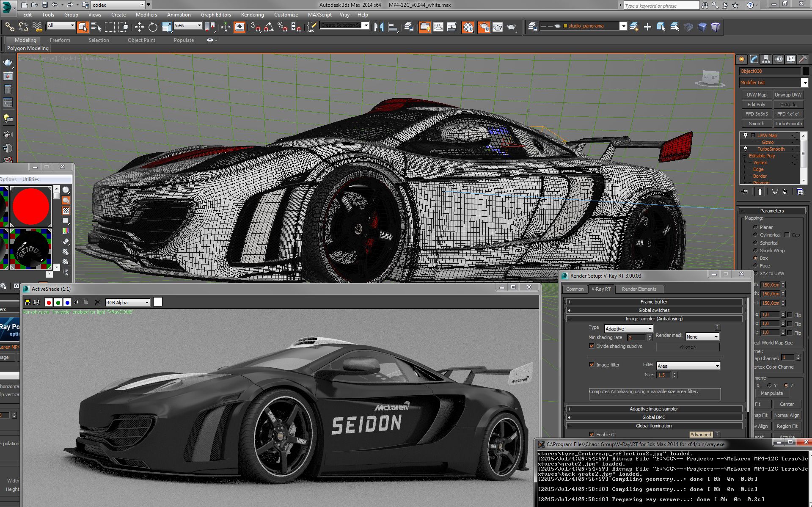Open the Render Setup teapot icon
The height and width of the screenshot is (507, 812).
484,27
